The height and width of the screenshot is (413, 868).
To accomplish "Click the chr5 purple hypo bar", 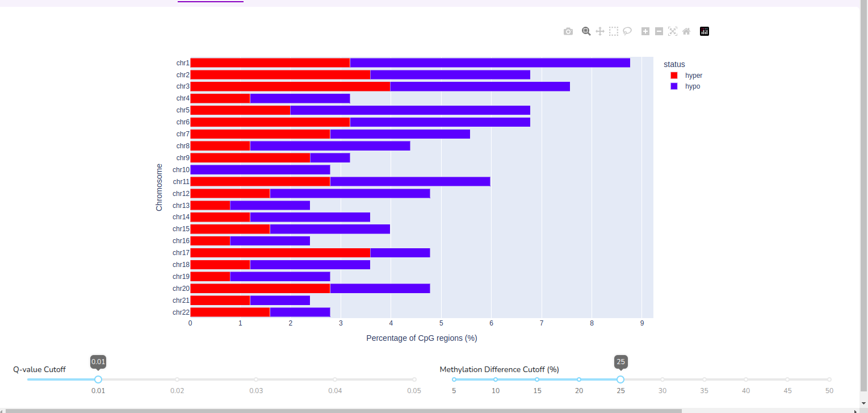I will click(x=410, y=110).
